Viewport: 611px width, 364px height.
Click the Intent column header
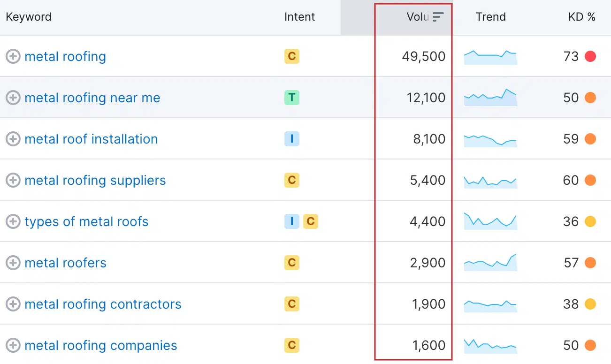click(x=299, y=17)
